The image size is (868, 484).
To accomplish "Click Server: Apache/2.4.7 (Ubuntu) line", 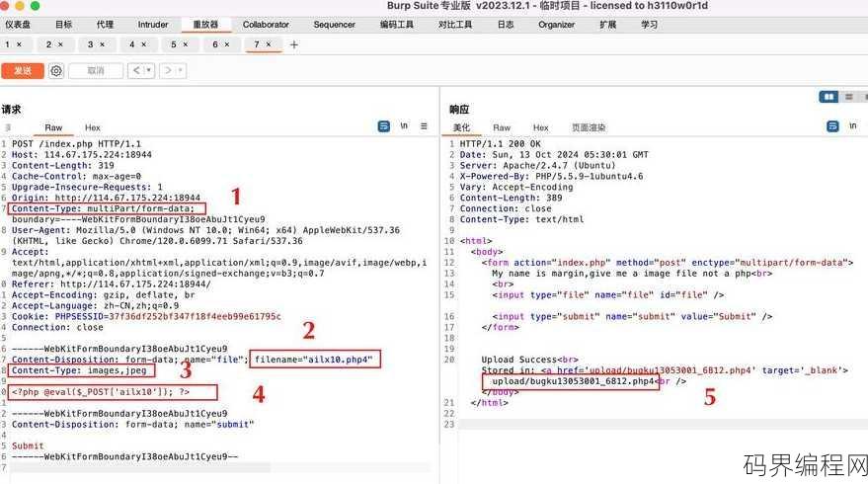I will point(537,166).
